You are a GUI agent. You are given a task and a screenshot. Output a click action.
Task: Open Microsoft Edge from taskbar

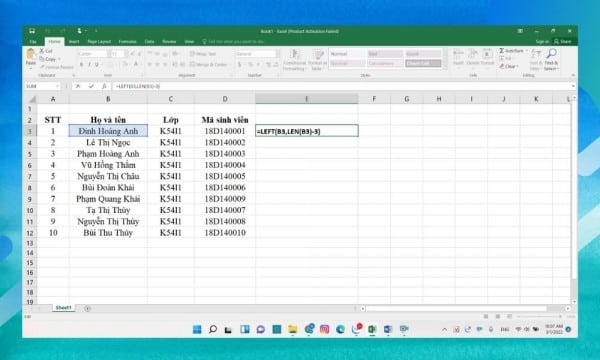coord(340,329)
